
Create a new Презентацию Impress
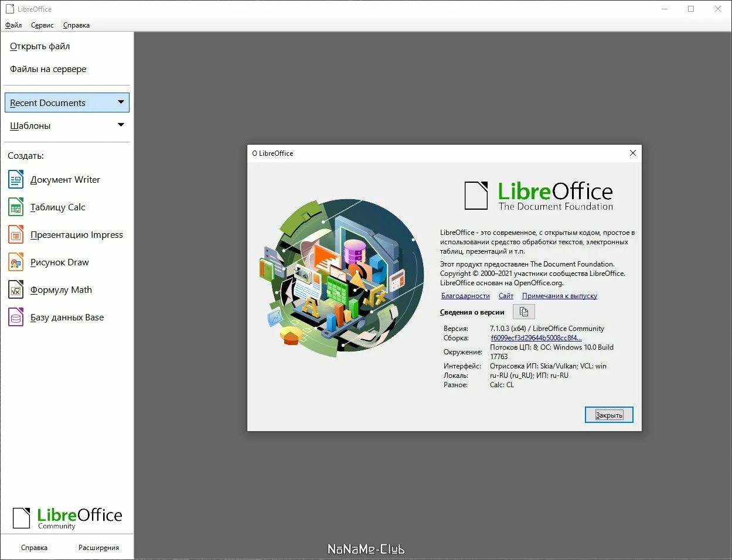coord(77,235)
